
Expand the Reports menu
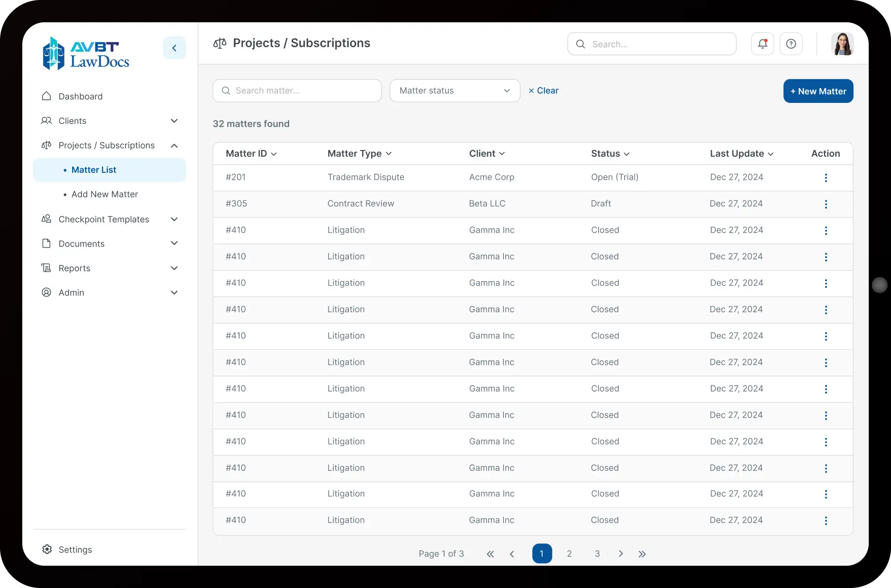click(109, 268)
